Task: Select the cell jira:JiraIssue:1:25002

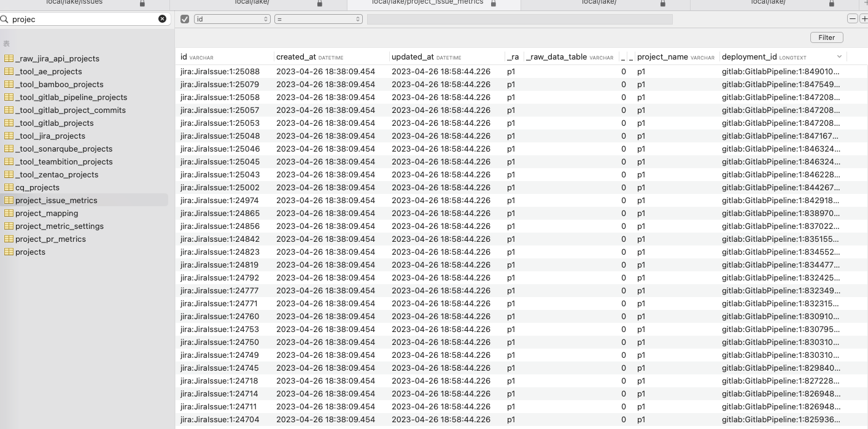Action: (220, 187)
